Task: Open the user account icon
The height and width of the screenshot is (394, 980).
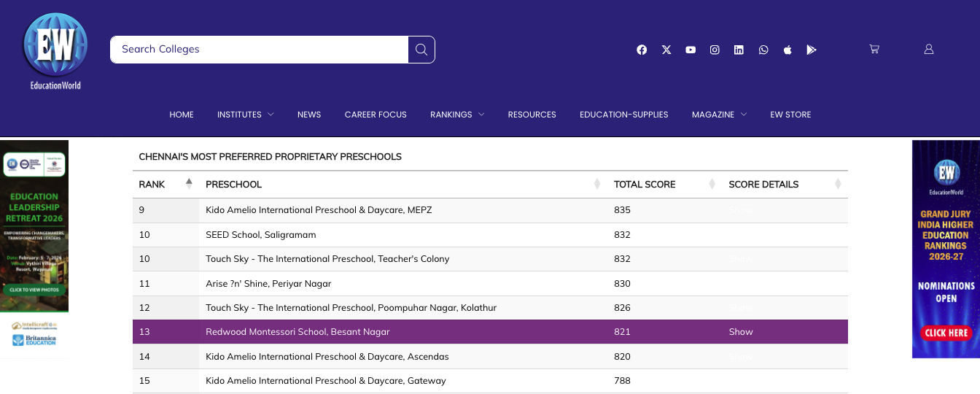Action: click(x=929, y=49)
